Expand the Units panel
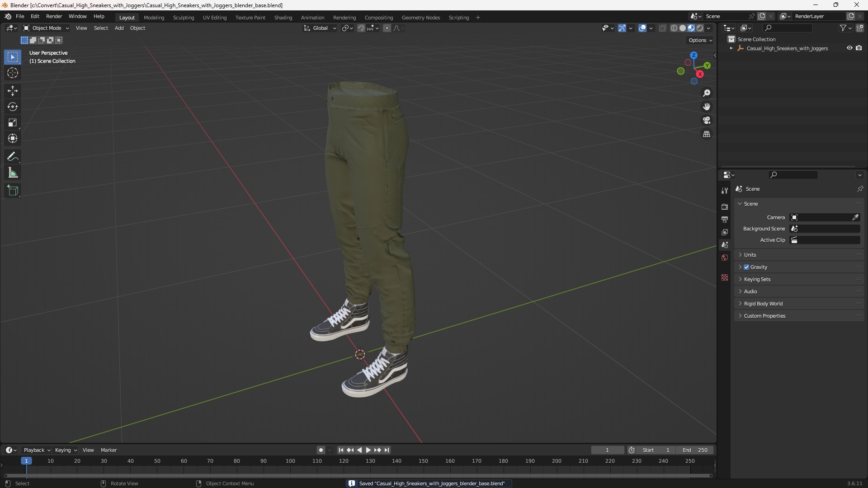868x488 pixels. coord(799,255)
